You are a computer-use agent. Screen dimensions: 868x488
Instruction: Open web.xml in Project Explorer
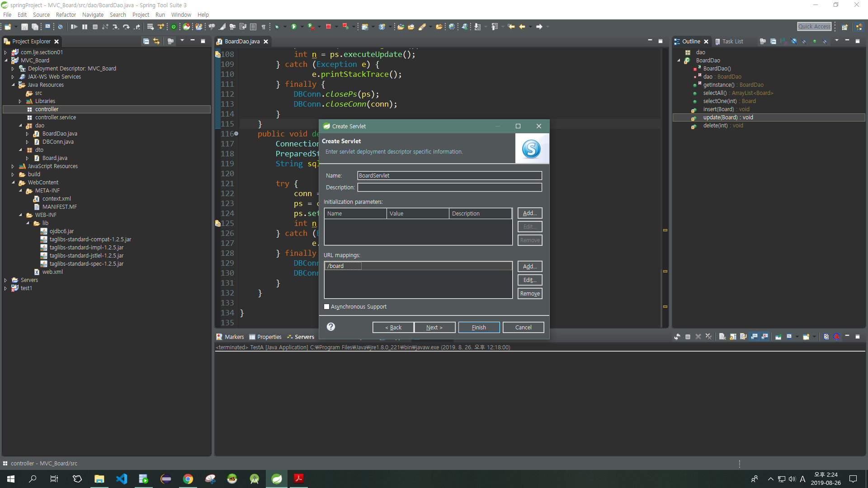[x=52, y=272]
